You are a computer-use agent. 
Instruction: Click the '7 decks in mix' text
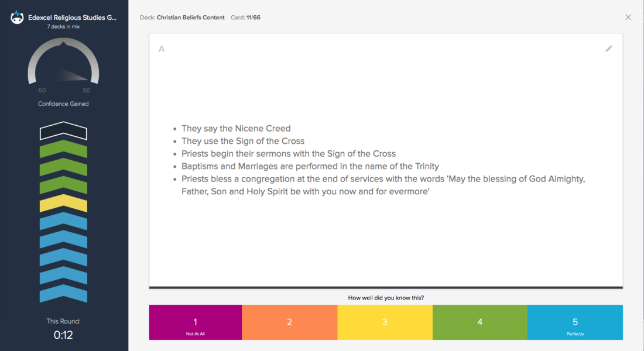(x=63, y=27)
